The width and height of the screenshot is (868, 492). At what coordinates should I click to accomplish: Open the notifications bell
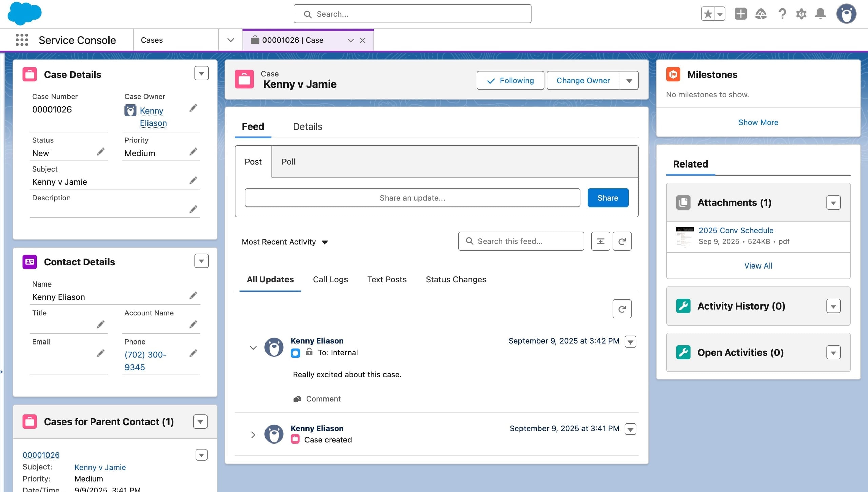tap(820, 14)
